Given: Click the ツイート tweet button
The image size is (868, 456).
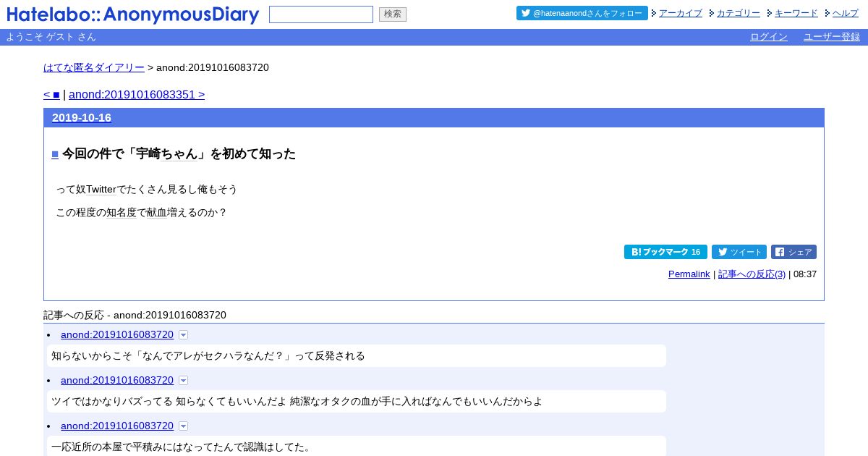Looking at the screenshot, I should [x=739, y=252].
